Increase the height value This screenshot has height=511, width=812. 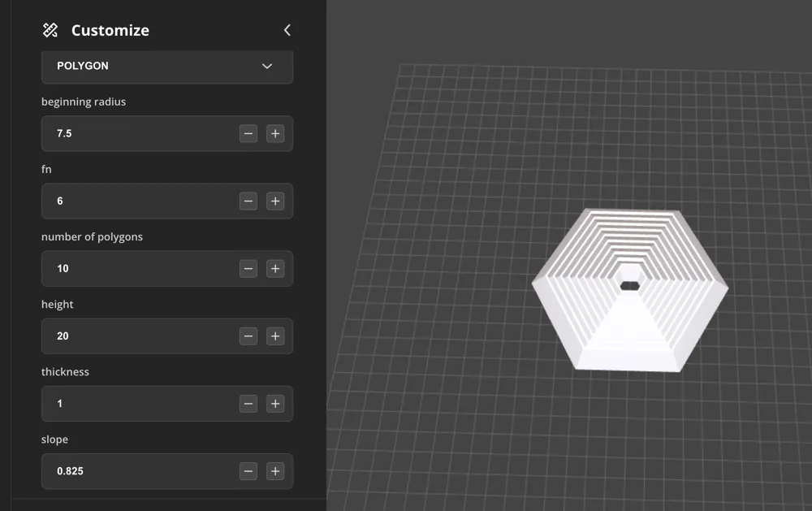pos(275,336)
